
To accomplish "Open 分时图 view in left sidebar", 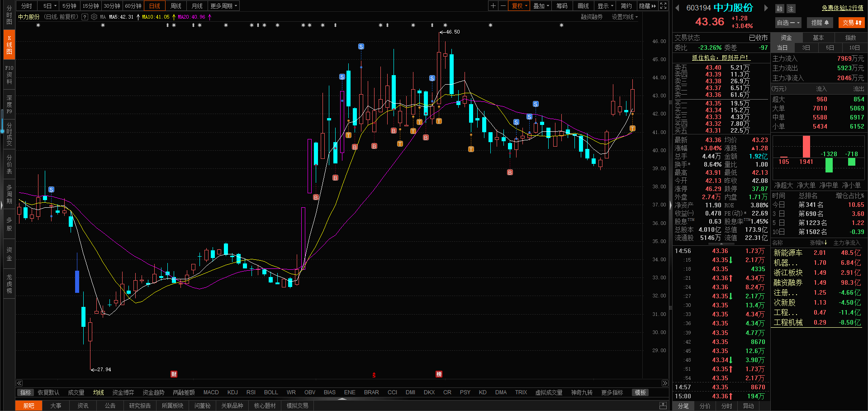I will [9, 15].
